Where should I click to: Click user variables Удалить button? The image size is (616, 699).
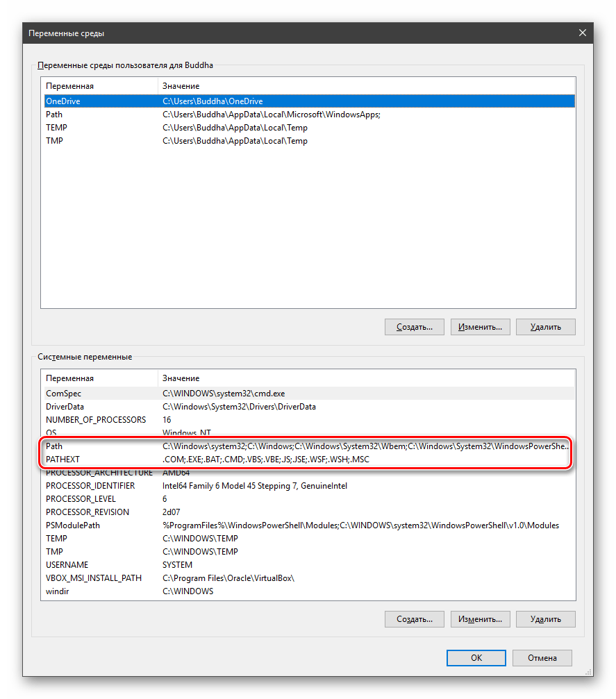tap(546, 327)
